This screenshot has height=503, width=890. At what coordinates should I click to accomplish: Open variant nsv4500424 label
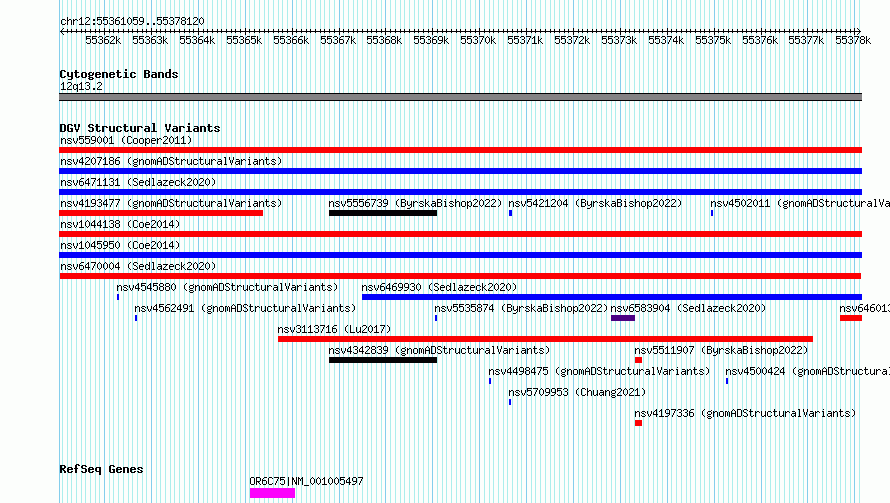(x=808, y=371)
